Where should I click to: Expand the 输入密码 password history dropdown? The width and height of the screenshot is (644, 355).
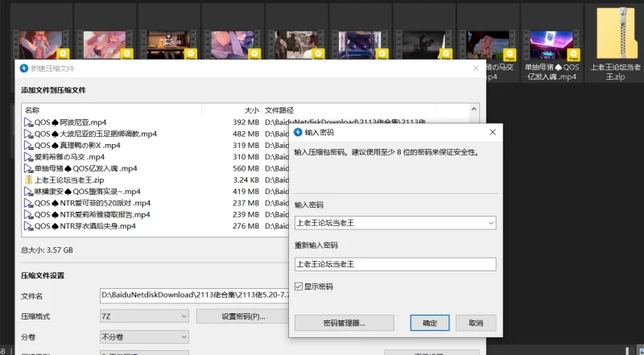[x=490, y=223]
